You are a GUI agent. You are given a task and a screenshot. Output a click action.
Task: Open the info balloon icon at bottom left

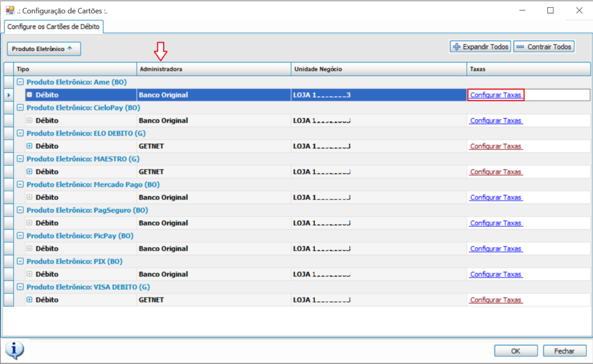pyautogui.click(x=15, y=350)
